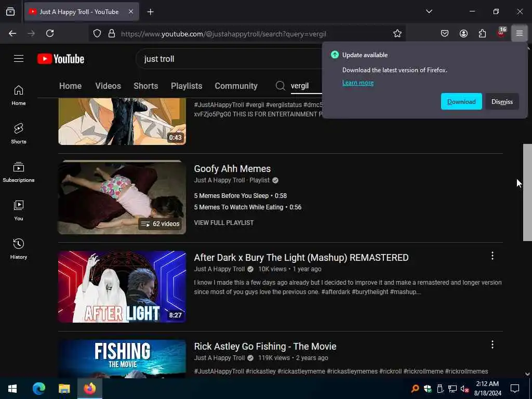Follow the Learn more link in update popup
Screen dimensions: 532x399
[x=357, y=83]
